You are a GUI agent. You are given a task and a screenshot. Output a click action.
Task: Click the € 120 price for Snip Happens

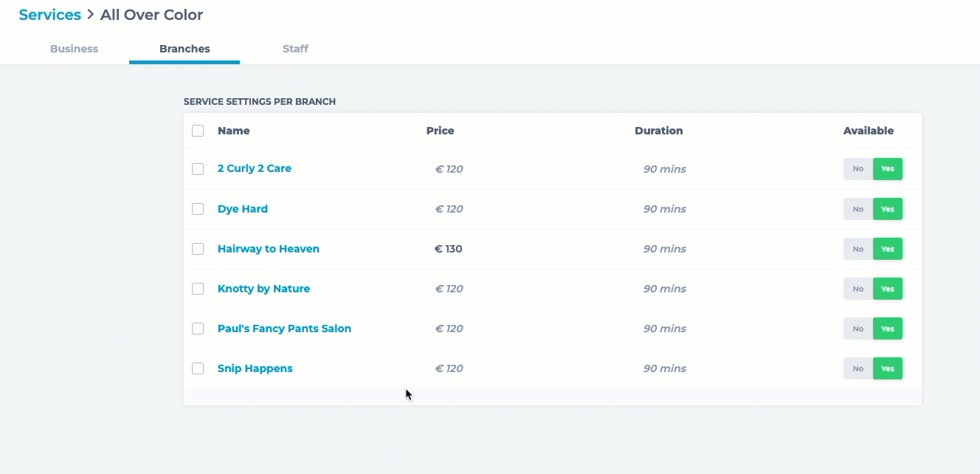(449, 368)
